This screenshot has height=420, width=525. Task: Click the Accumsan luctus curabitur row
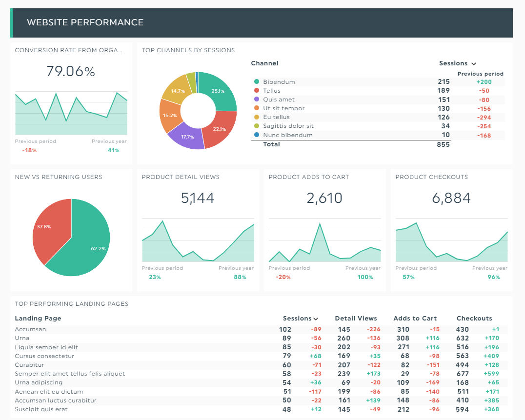261,400
